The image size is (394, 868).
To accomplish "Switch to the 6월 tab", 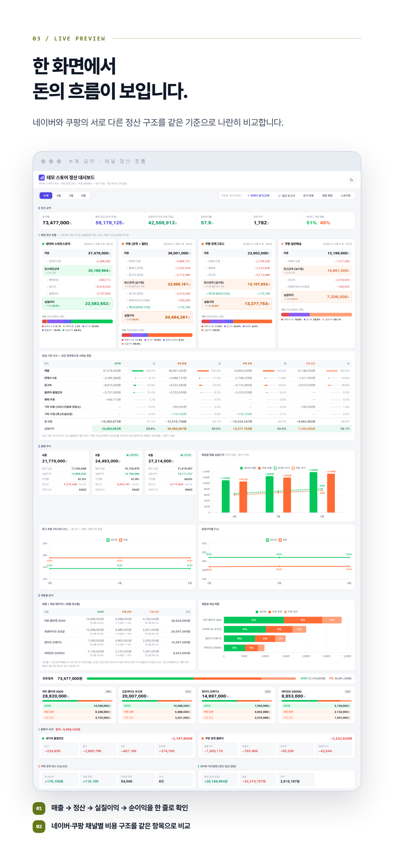I will click(x=83, y=195).
